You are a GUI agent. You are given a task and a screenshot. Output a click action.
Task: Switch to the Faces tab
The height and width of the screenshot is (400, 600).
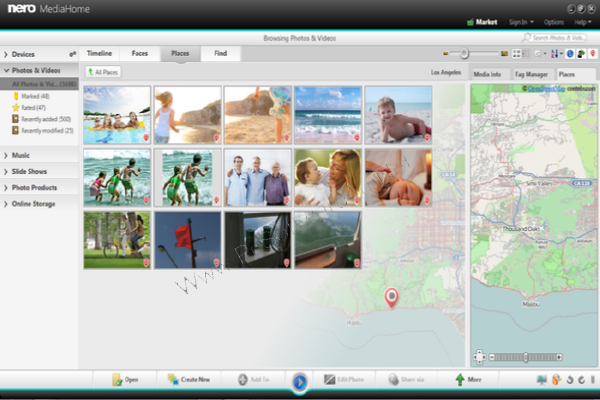[140, 54]
